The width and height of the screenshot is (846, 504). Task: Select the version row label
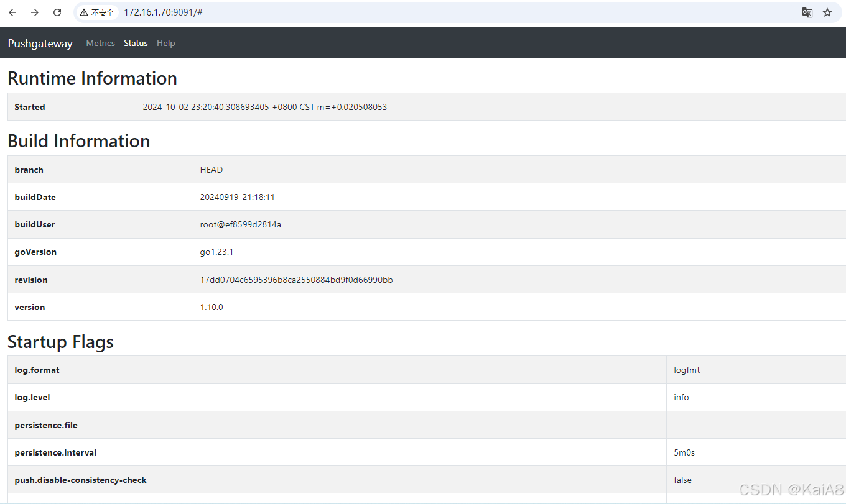[x=30, y=307]
